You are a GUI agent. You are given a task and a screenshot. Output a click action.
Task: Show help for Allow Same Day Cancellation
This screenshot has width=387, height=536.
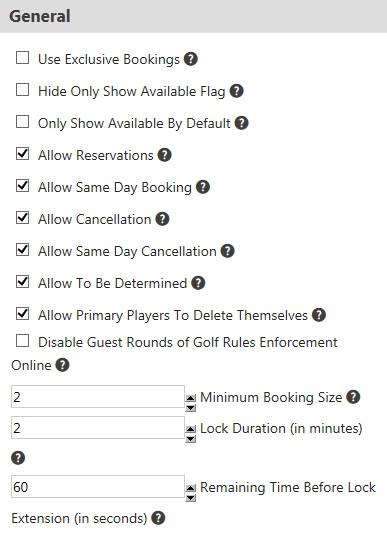point(227,251)
